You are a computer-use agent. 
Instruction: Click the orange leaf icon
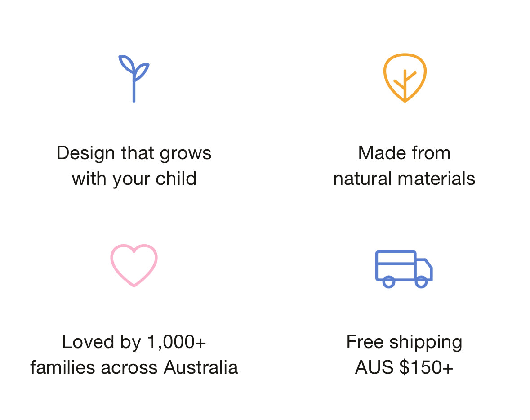pos(405,78)
